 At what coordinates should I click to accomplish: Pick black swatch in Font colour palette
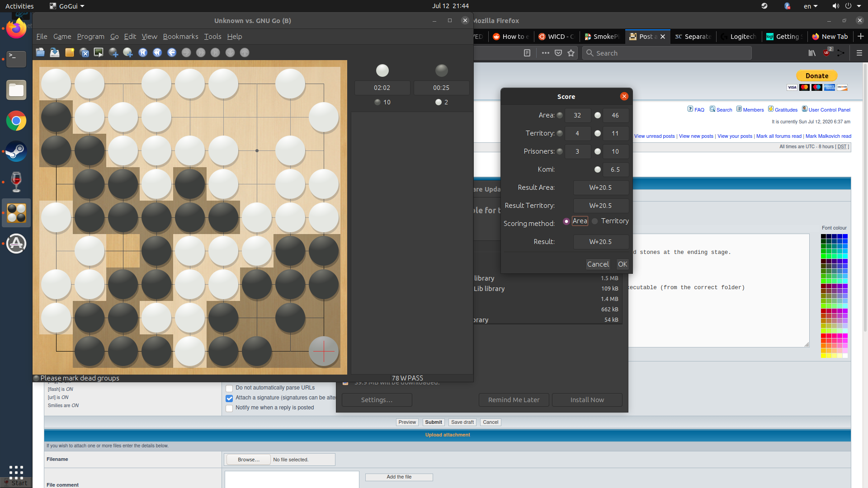(x=823, y=236)
